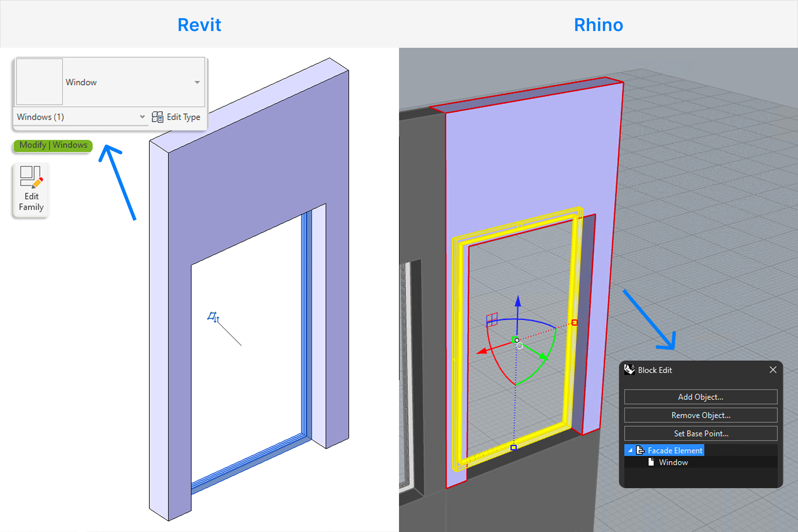Click the blue extrude dot below the gumball

(x=514, y=447)
